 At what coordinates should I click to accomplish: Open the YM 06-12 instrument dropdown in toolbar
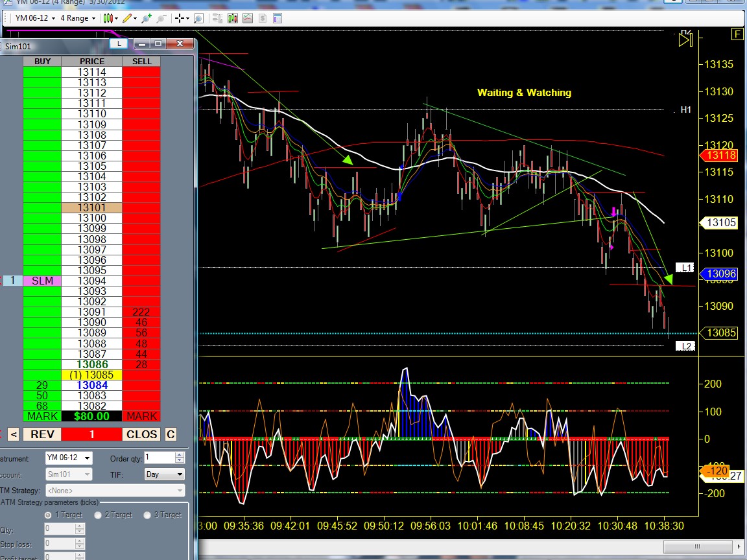pos(35,18)
